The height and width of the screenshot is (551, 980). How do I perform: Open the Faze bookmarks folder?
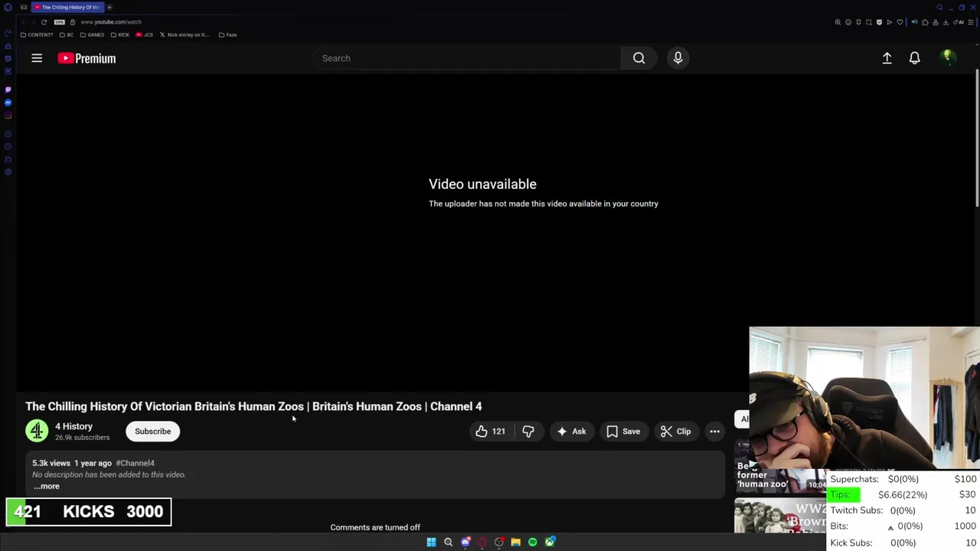[227, 34]
